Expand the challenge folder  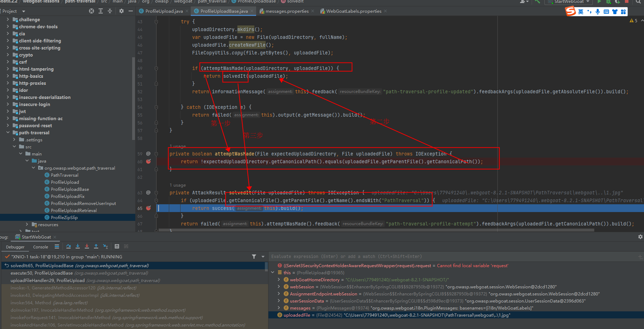pos(8,19)
